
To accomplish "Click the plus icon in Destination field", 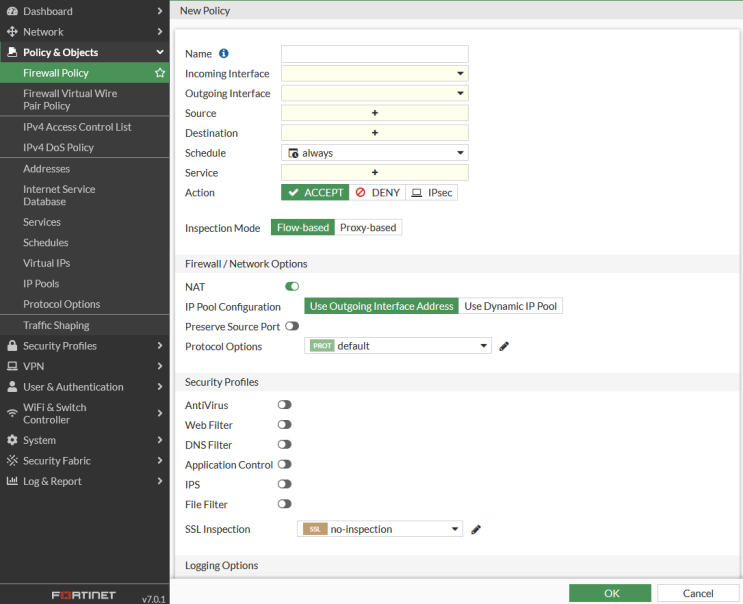I will click(375, 133).
